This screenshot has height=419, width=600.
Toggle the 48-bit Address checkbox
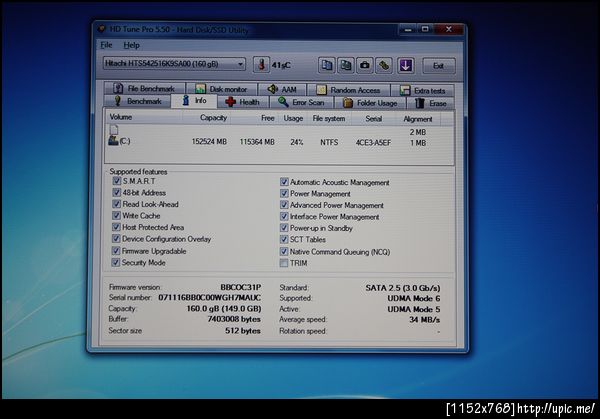click(117, 192)
